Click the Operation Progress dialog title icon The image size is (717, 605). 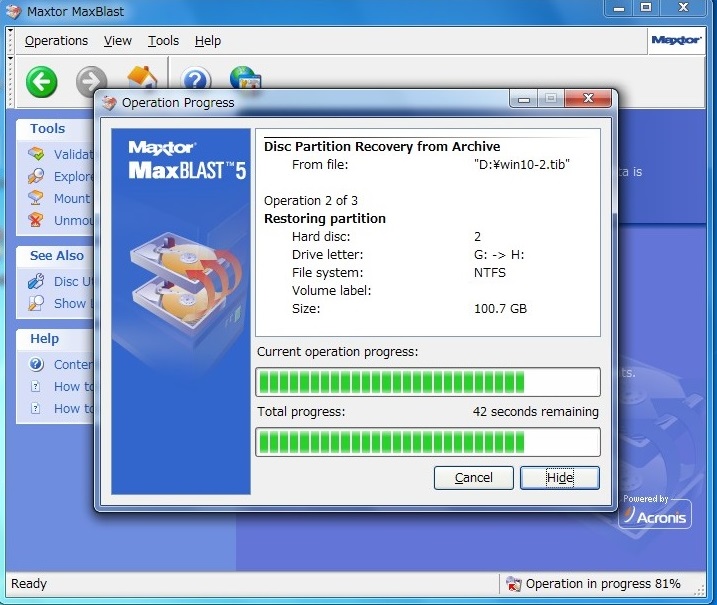coord(109,103)
